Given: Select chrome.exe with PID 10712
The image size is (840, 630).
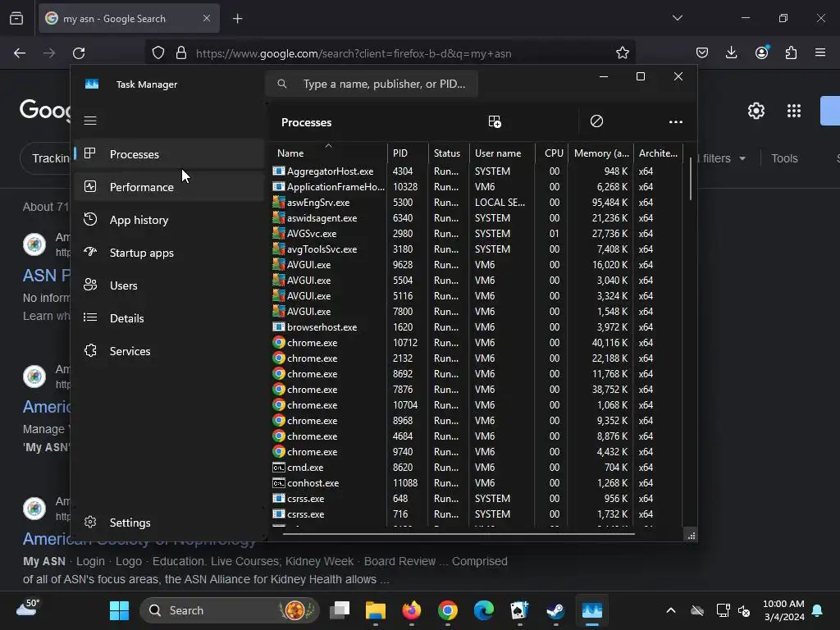Looking at the screenshot, I should pos(477,342).
